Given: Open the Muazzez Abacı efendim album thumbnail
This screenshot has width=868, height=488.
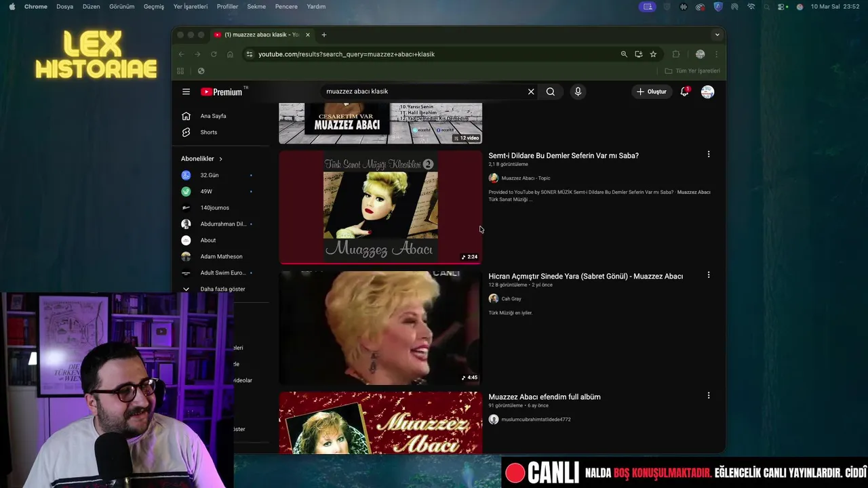Looking at the screenshot, I should (x=380, y=423).
